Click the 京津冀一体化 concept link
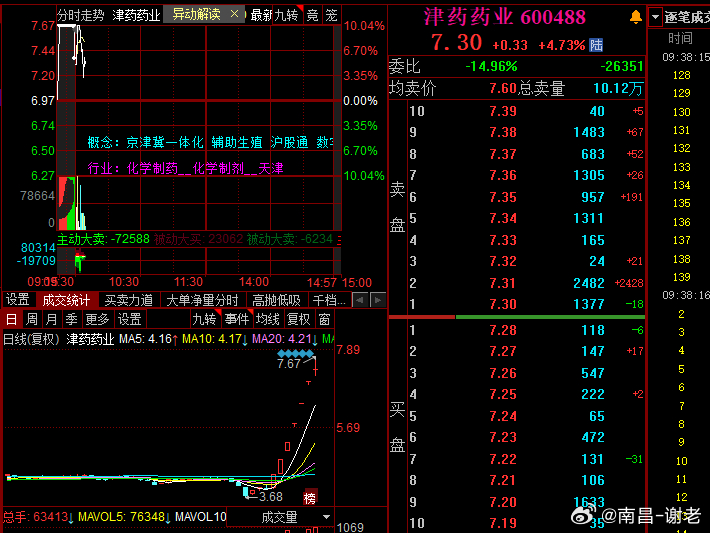This screenshot has height=533, width=710. (165, 143)
